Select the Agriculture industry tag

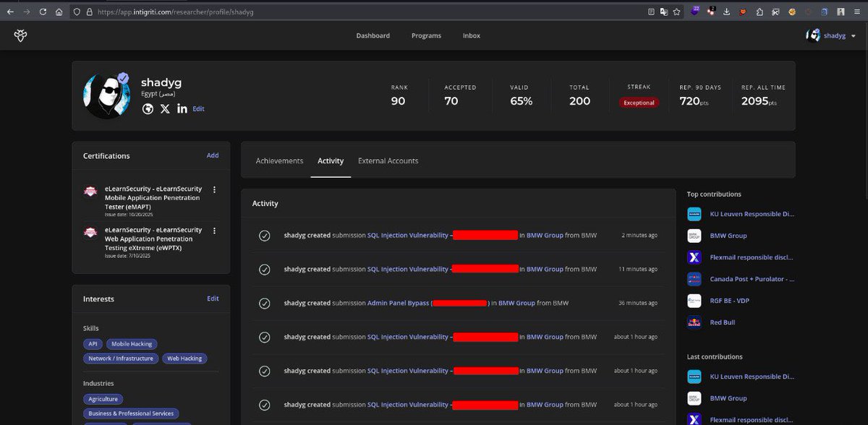tap(103, 399)
